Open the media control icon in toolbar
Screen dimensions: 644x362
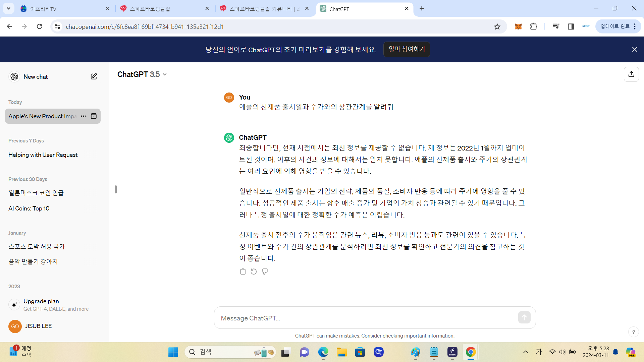click(x=556, y=26)
